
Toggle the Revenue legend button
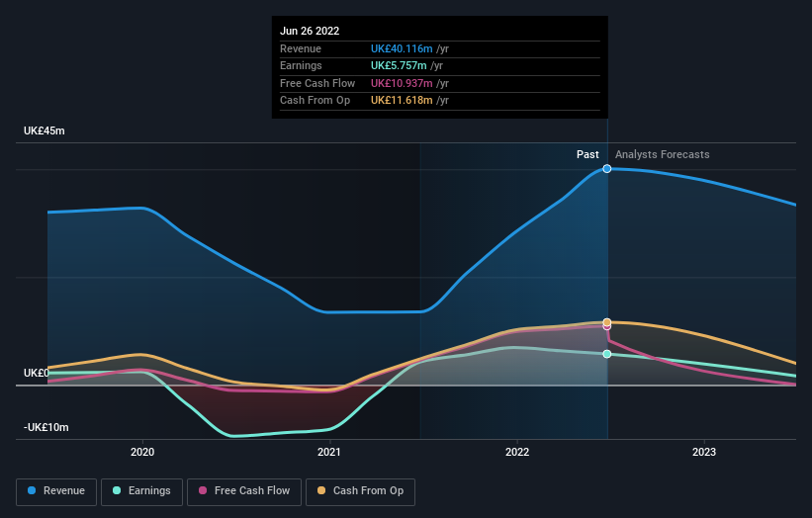(x=56, y=491)
